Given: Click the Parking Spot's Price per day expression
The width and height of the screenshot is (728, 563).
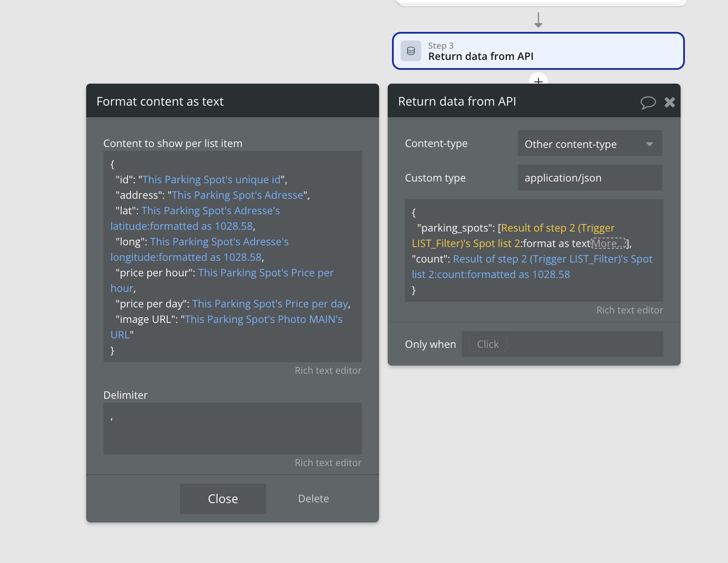Looking at the screenshot, I should coord(270,304).
